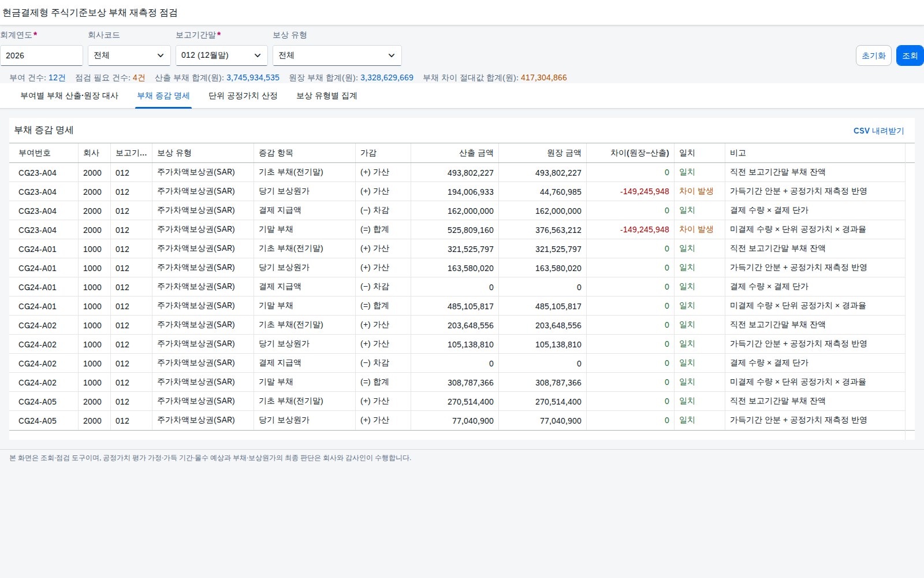Screen dimensions: 924x578
Task: Select the 부채 증감 명세 tab
Action: 163,96
